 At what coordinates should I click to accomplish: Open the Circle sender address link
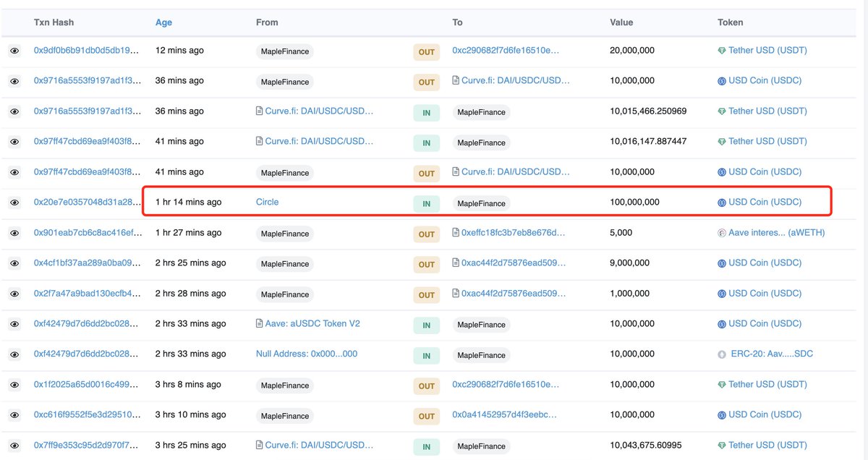tap(267, 203)
